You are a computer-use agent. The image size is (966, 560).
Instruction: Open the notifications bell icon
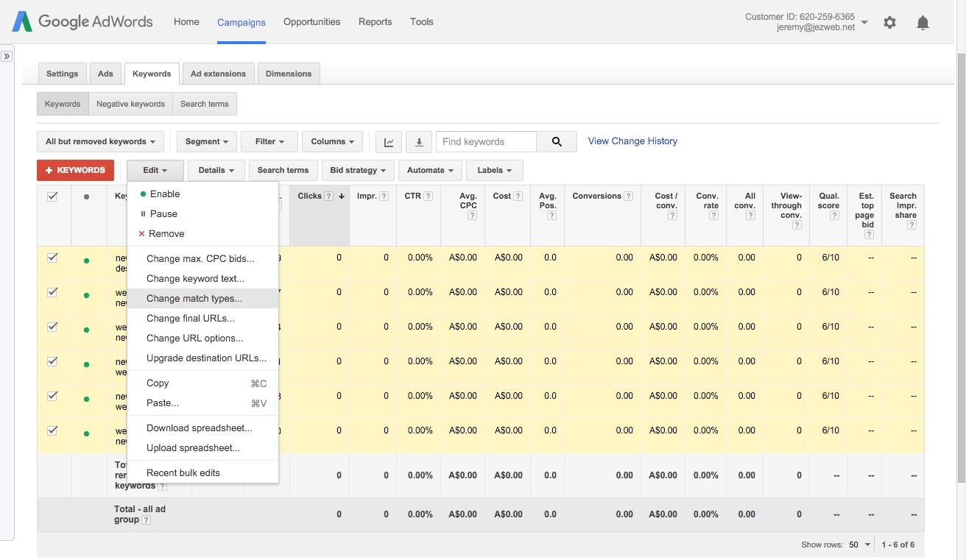coord(923,23)
